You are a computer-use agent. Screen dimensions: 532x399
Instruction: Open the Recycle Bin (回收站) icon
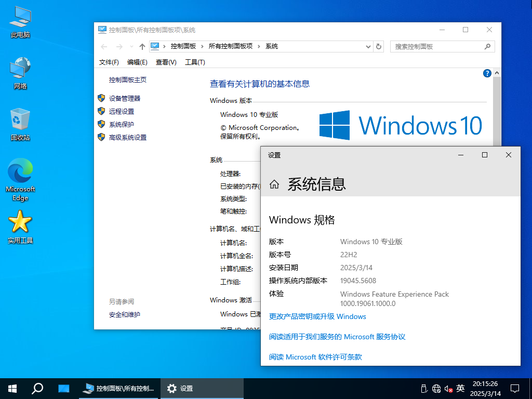(x=20, y=125)
